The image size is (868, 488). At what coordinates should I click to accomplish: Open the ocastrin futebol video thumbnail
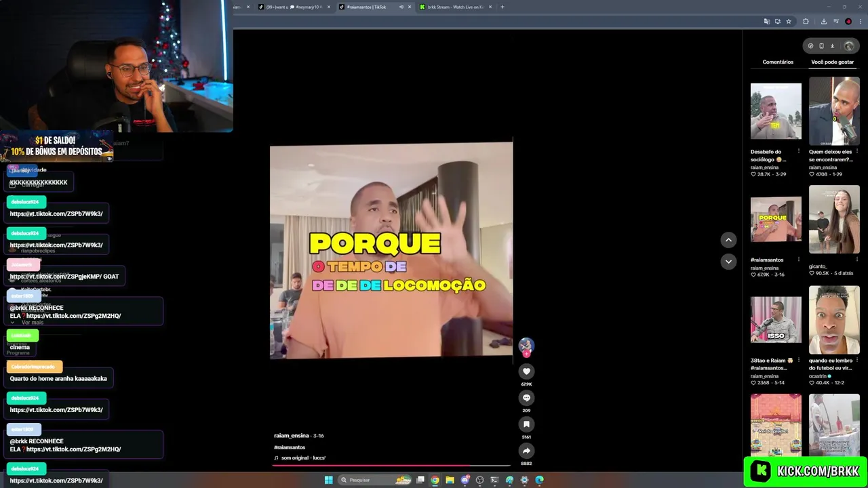[834, 320]
